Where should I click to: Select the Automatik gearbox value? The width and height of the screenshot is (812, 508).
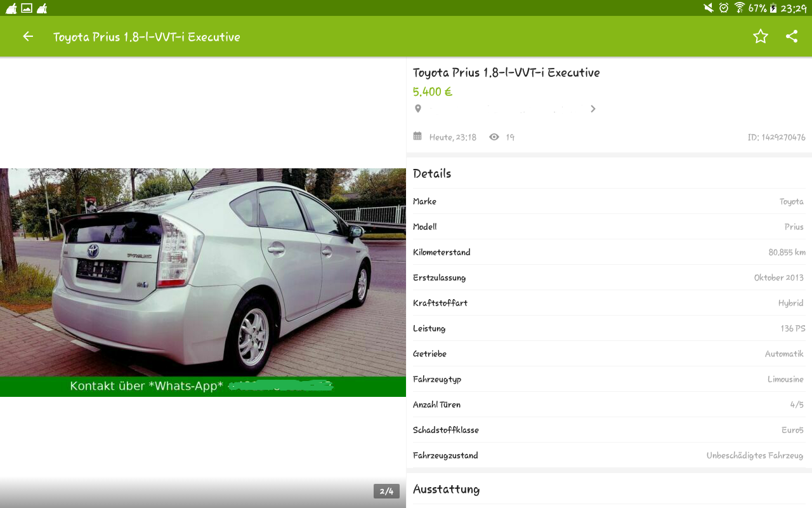click(x=784, y=354)
